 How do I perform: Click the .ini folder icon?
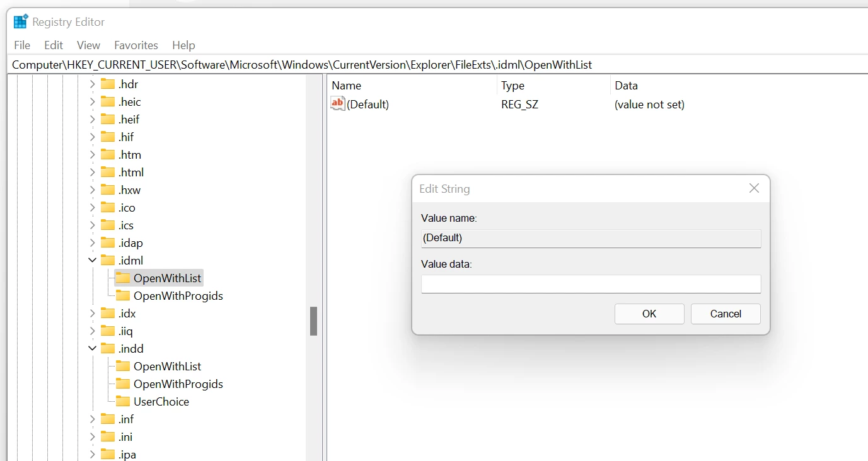[x=108, y=437]
